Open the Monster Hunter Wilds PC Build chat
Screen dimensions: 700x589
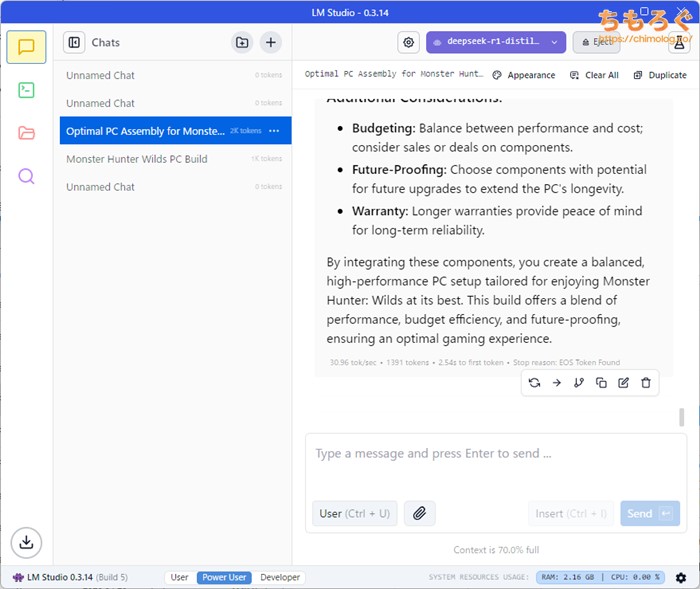tap(175, 159)
